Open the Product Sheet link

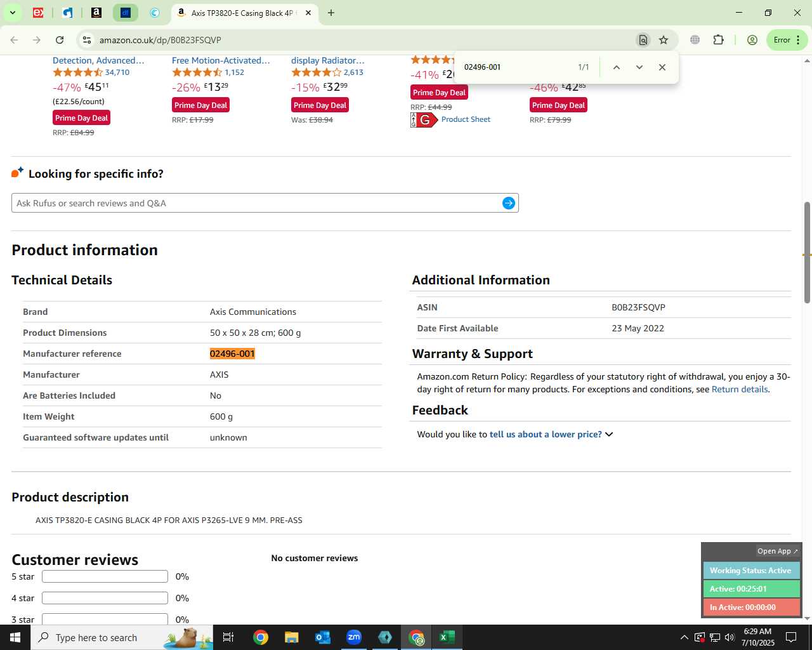pos(466,119)
